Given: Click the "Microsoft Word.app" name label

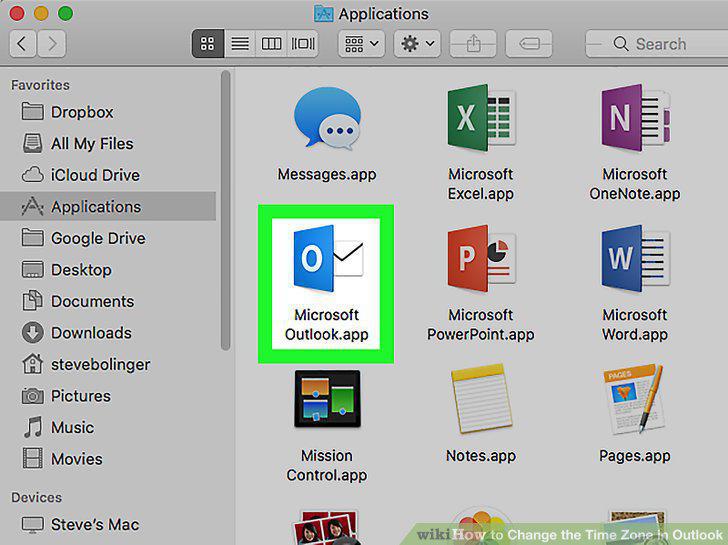Looking at the screenshot, I should pyautogui.click(x=635, y=324).
